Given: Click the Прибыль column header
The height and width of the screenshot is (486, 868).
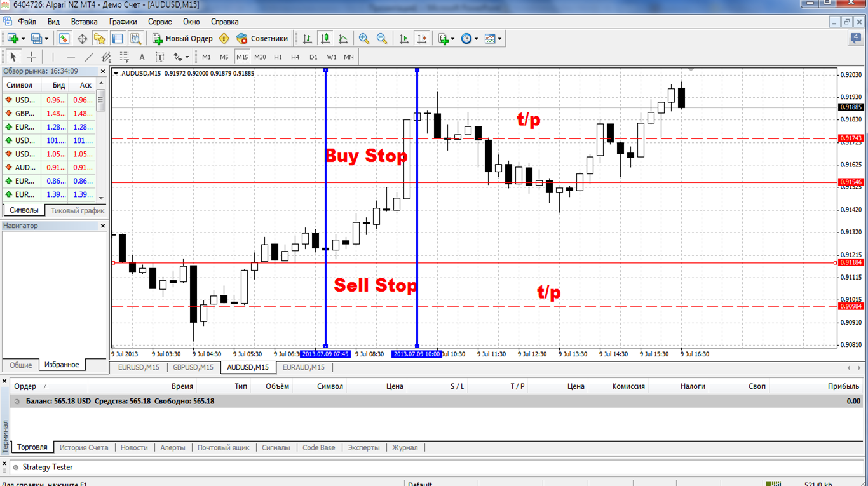Looking at the screenshot, I should 843,386.
